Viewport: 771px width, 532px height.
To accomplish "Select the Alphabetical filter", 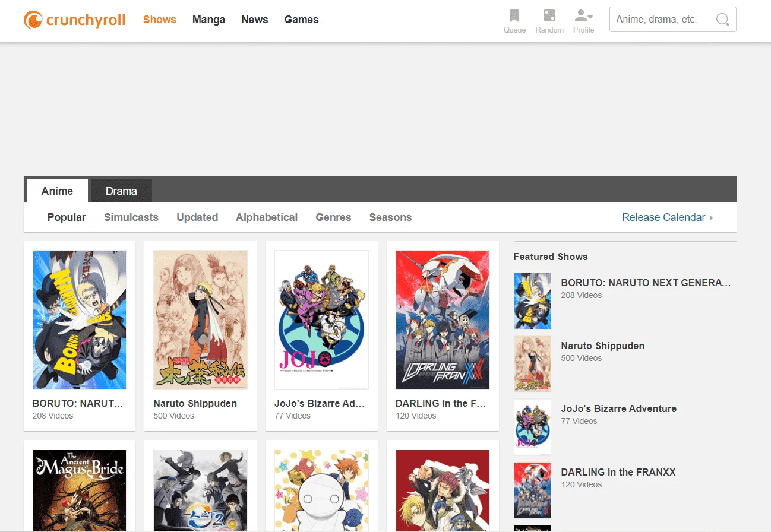I will pos(267,217).
